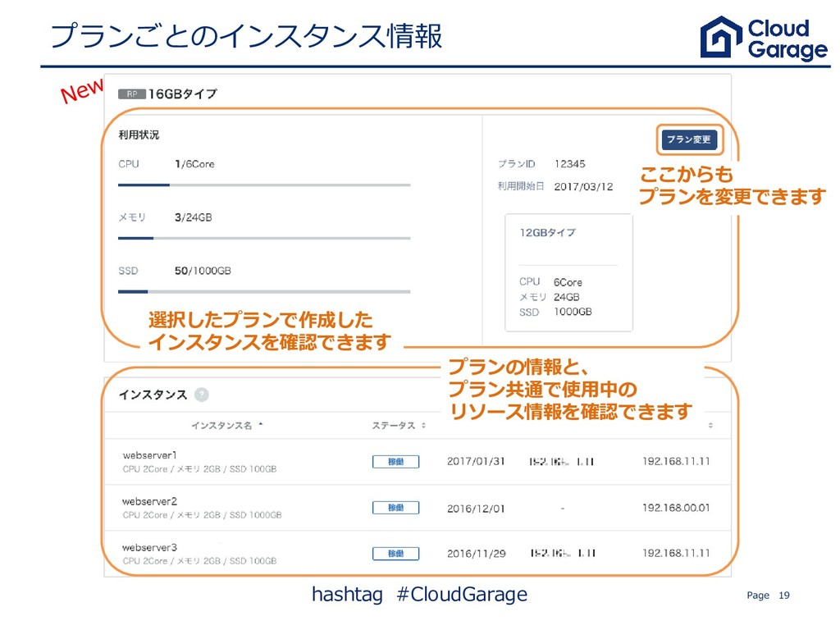
Task: Click webserver3's 192.168.11.11 address
Action: (x=676, y=553)
